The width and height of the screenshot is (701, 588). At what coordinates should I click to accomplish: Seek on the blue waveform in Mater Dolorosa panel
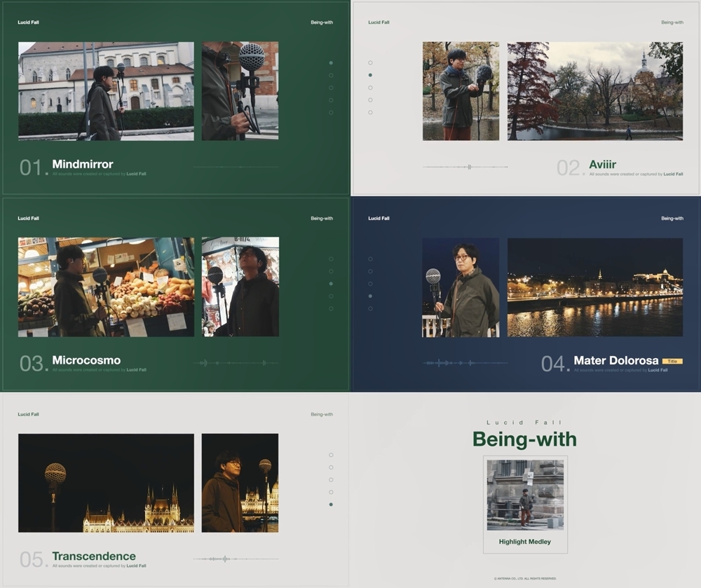(465, 363)
